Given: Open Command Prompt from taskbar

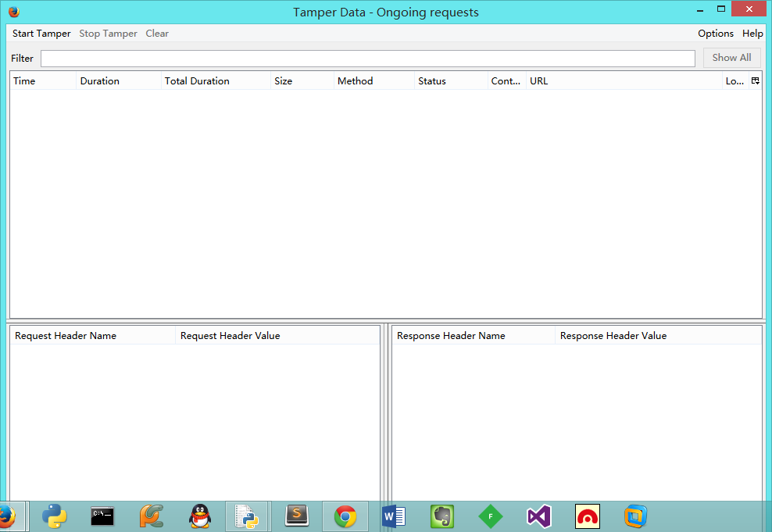Looking at the screenshot, I should coord(102,516).
